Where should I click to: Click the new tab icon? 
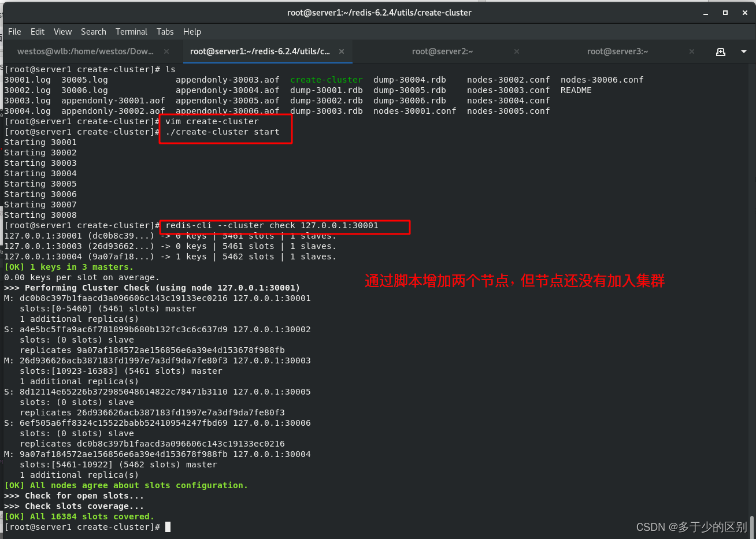[721, 51]
